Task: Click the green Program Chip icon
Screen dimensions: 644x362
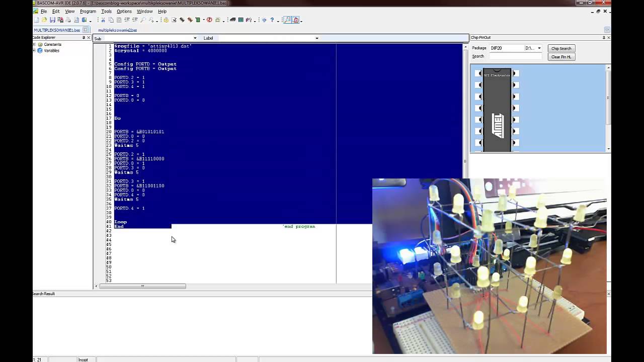Action: [x=198, y=20]
